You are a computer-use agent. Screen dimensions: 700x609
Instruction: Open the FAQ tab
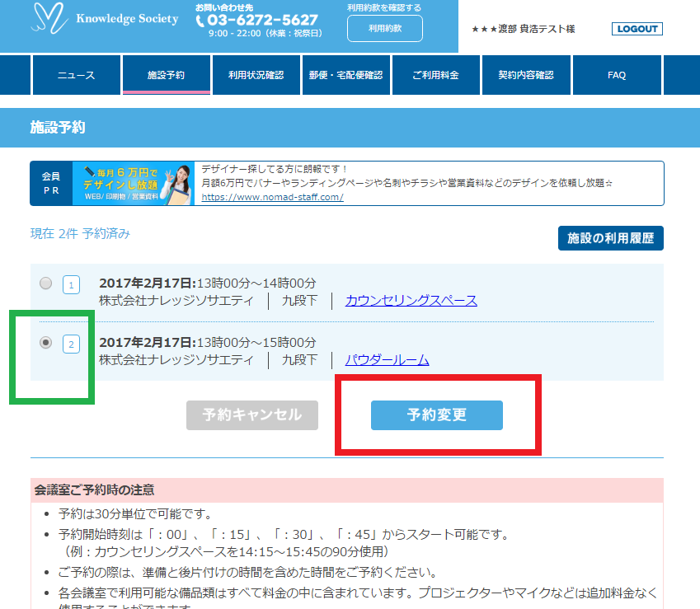617,76
